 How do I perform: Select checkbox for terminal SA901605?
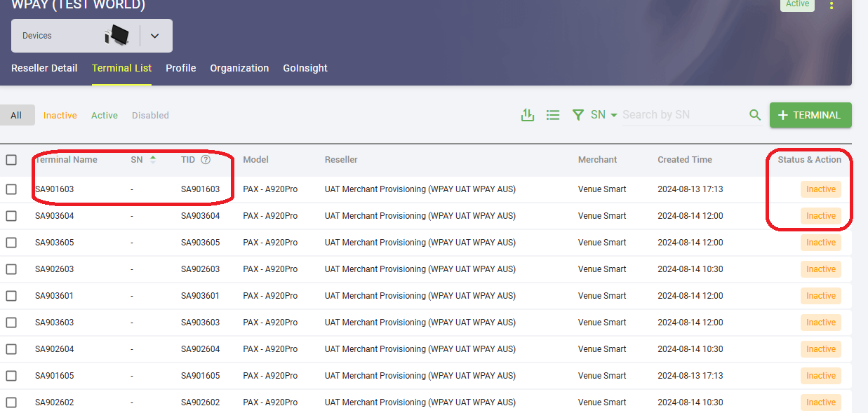pos(11,376)
